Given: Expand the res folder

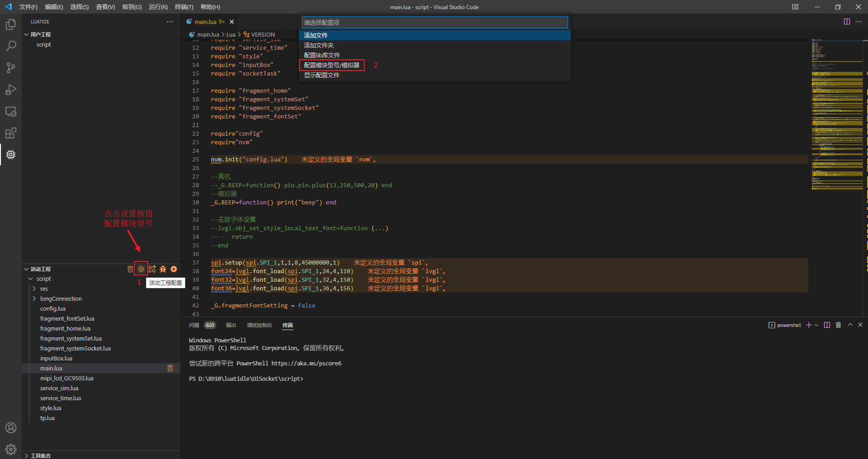Looking at the screenshot, I should (34, 289).
